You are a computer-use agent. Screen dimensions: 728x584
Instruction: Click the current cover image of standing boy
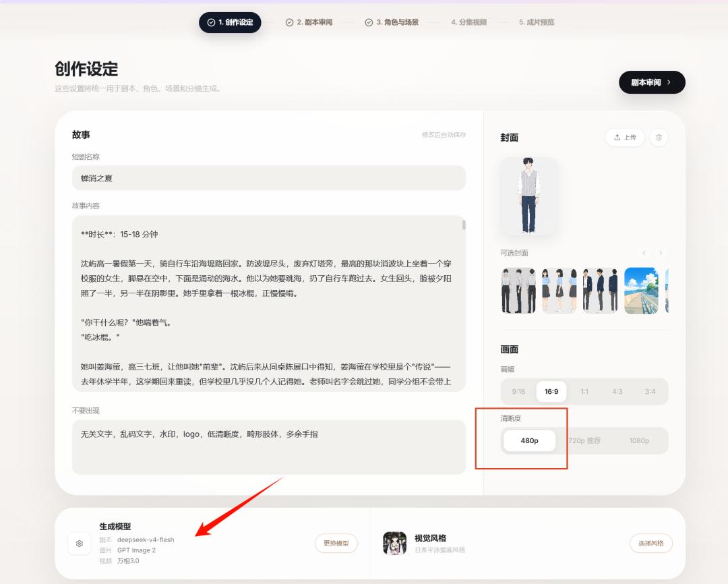point(529,196)
